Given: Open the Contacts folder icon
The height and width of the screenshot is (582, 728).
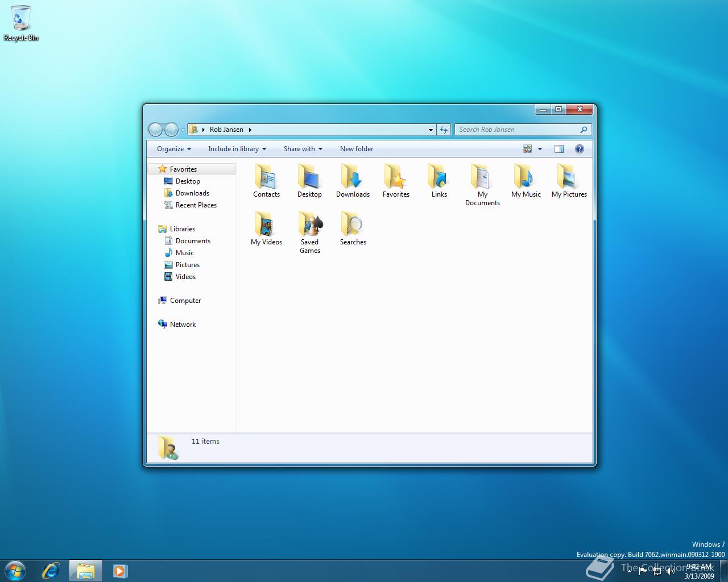Looking at the screenshot, I should click(266, 176).
